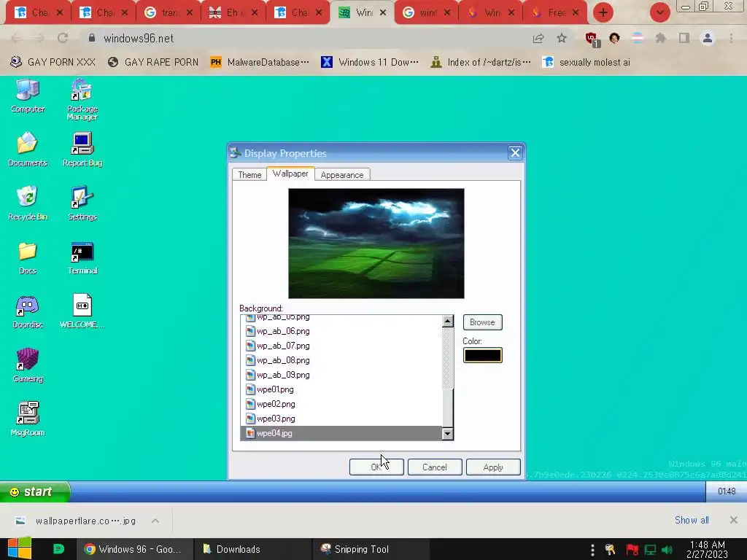Open the downloaded wallpaperflare jpg file
747x560 pixels.
coord(76,521)
